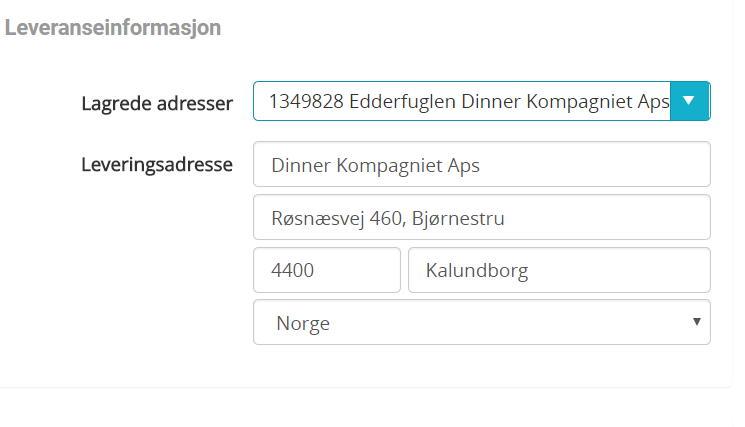The image size is (745, 427).
Task: Click the number 1349828 in saved addresses
Action: [299, 101]
